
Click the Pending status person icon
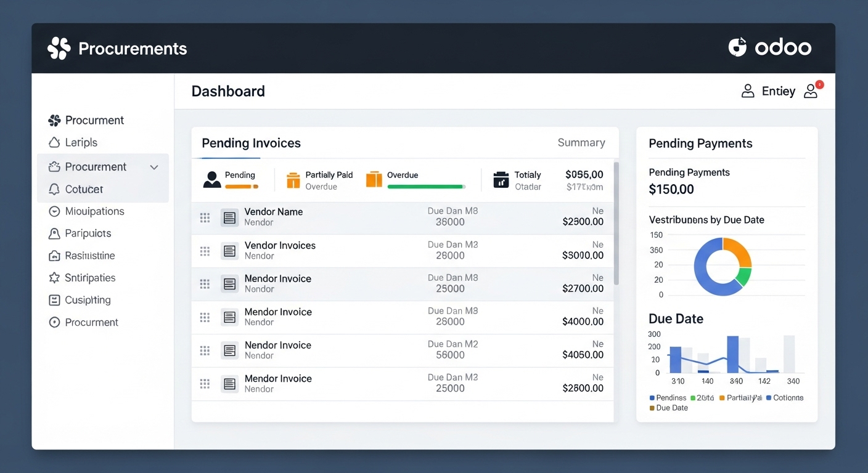coord(211,180)
